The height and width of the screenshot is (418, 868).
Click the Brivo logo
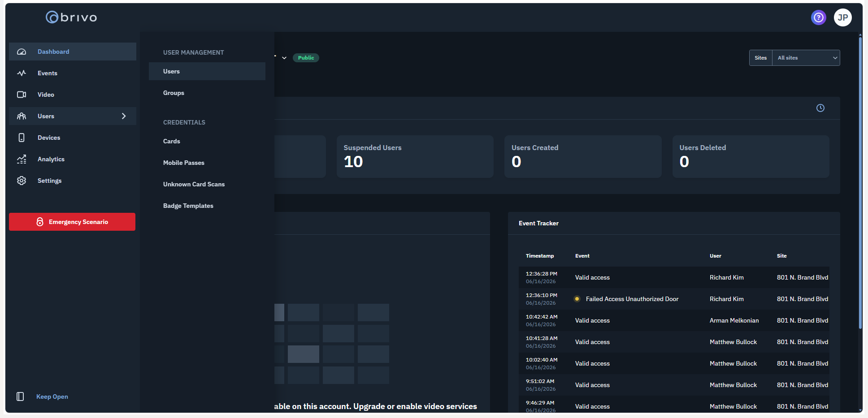pos(71,17)
